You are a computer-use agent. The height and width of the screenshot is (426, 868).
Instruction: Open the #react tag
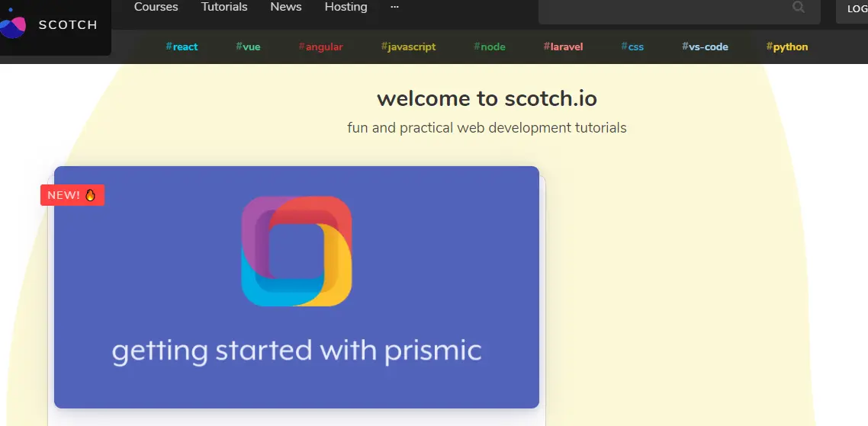182,47
